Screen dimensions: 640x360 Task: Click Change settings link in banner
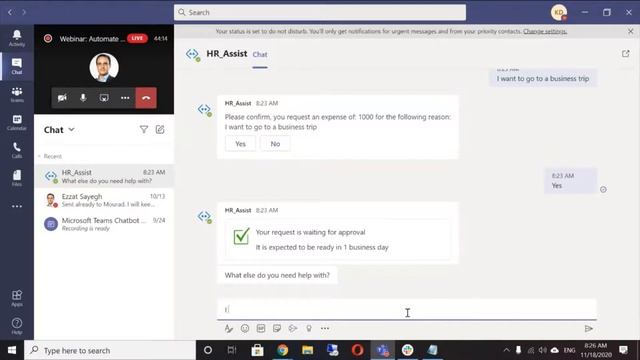click(x=545, y=31)
